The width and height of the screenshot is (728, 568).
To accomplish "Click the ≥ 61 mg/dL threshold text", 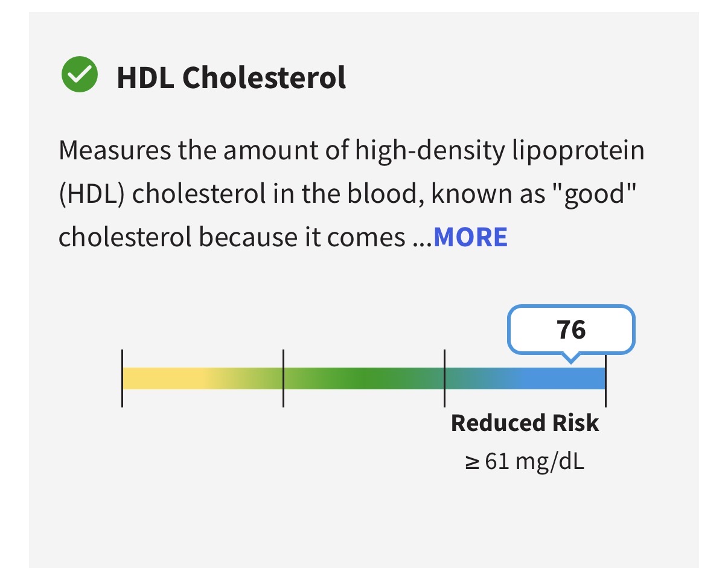I will [525, 463].
